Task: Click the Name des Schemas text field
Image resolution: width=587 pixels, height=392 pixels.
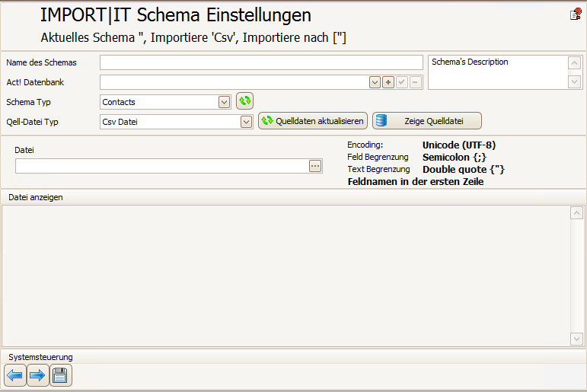Action: [261, 62]
